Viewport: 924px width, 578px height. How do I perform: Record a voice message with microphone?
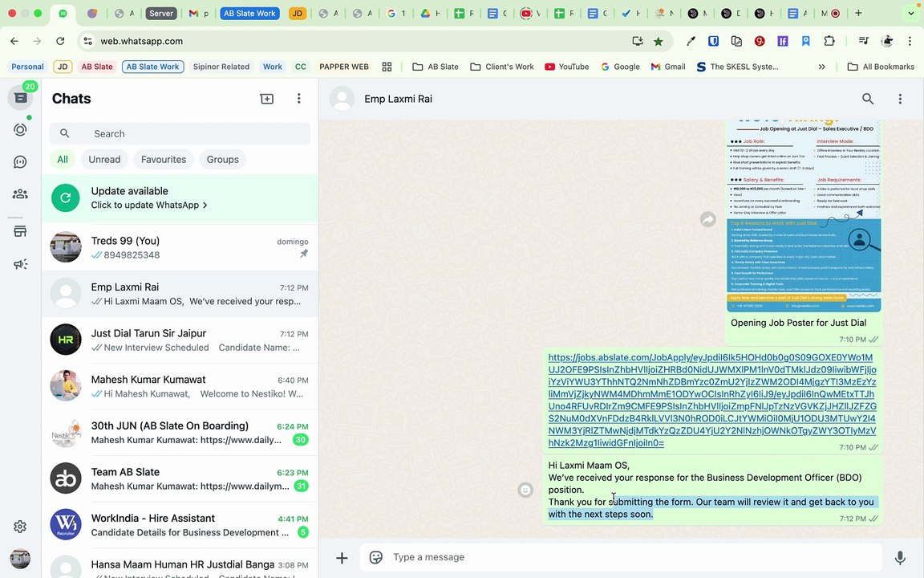coord(900,557)
